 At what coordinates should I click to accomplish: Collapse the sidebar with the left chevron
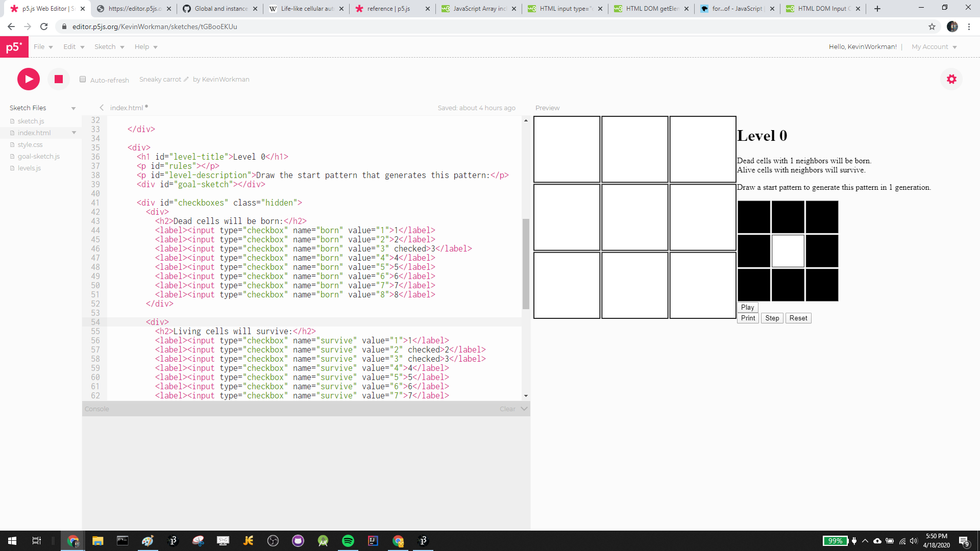point(102,108)
